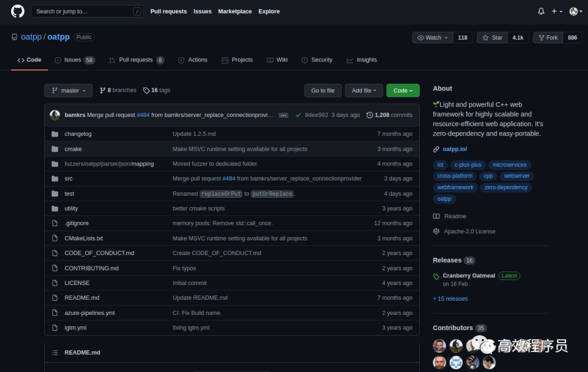Open the Actions tab
The width and height of the screenshot is (588, 372).
point(192,60)
